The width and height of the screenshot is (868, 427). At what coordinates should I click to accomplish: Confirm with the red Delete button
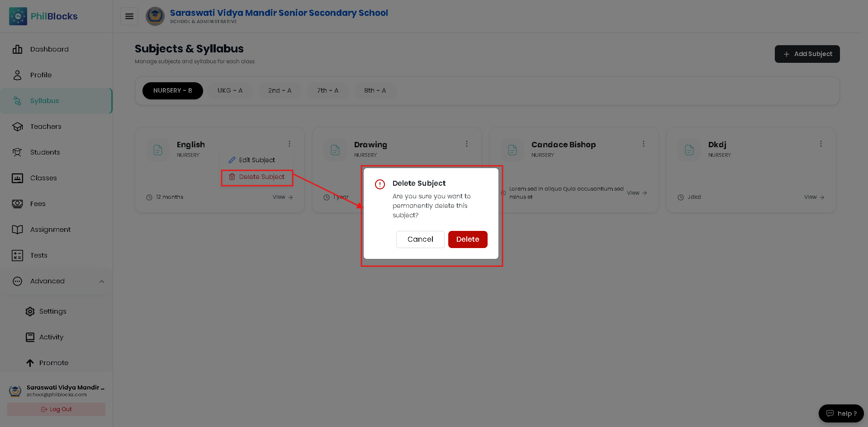coord(468,239)
